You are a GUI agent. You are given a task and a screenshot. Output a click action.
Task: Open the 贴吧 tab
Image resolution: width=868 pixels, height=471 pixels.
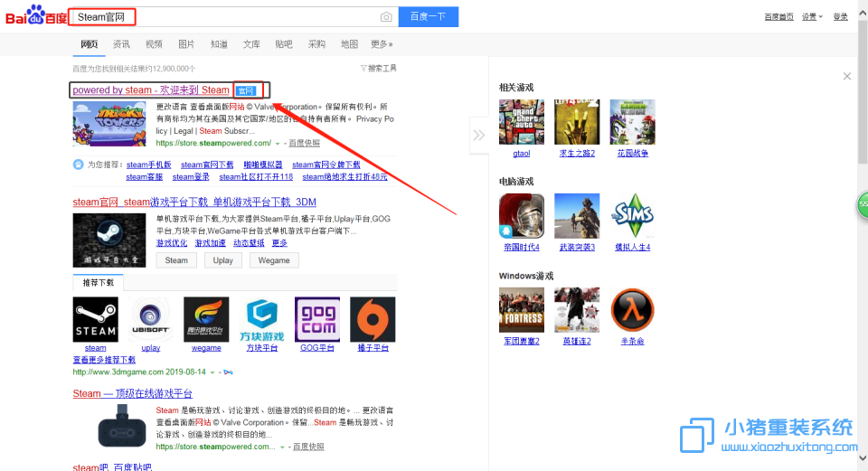tap(284, 44)
